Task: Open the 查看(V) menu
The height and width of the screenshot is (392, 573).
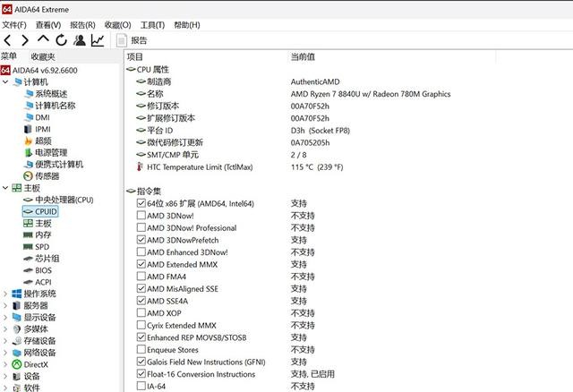Action: pyautogui.click(x=48, y=25)
